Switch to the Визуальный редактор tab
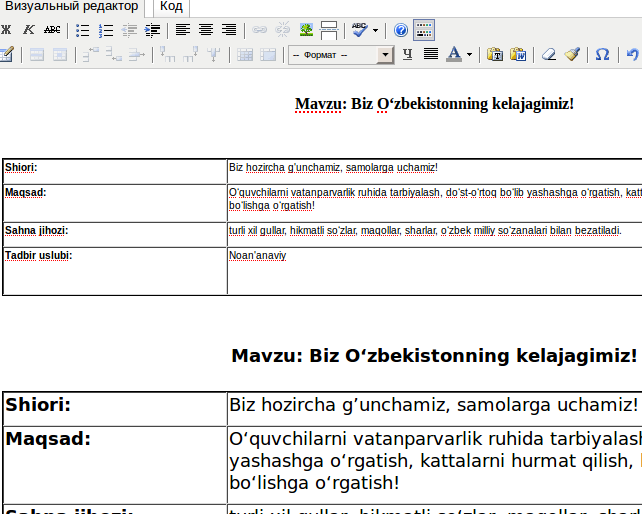 click(72, 7)
